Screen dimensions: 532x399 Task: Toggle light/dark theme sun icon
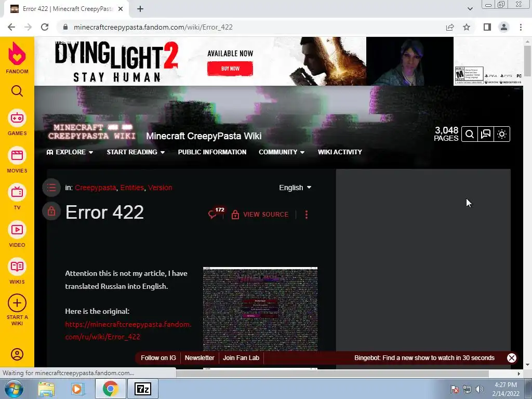pos(502,134)
